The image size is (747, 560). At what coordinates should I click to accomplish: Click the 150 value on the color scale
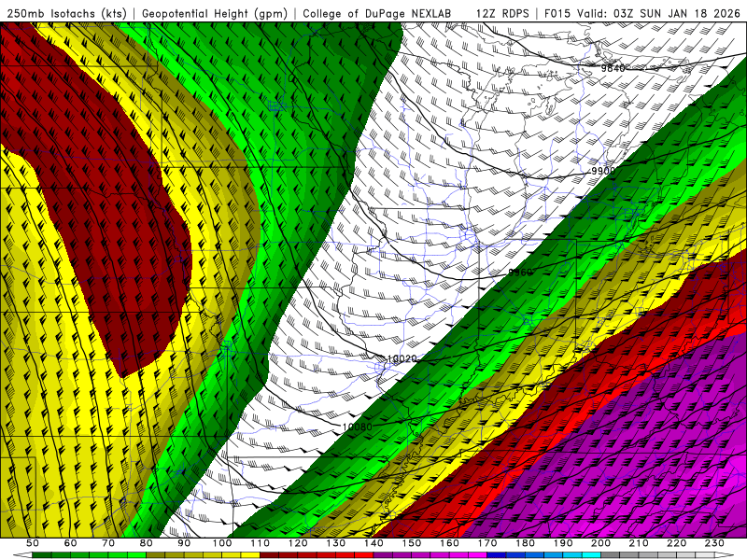click(x=412, y=543)
